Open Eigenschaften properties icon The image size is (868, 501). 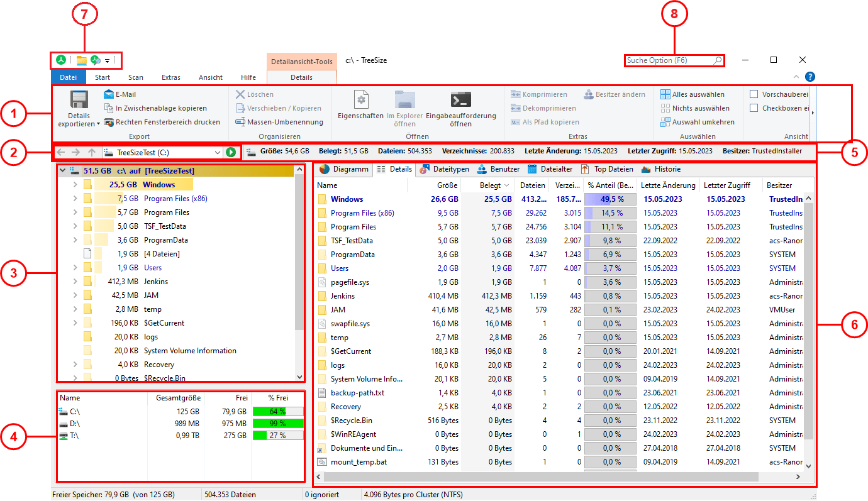(x=360, y=101)
